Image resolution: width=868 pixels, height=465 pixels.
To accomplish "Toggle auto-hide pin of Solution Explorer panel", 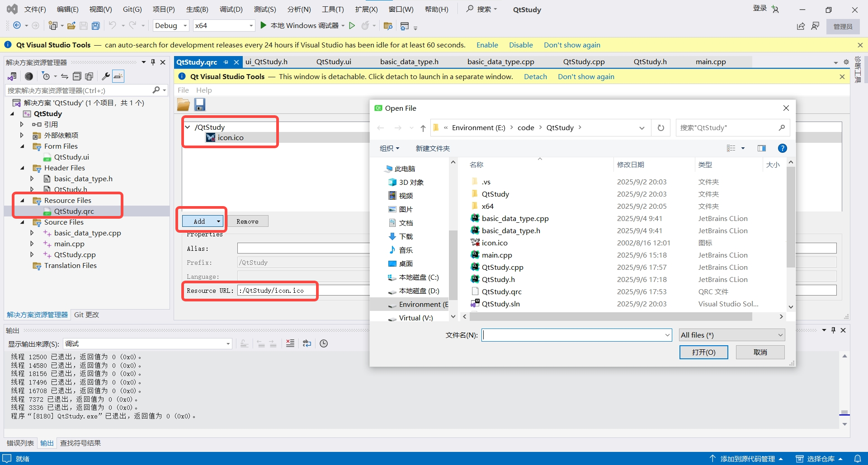I will (x=153, y=62).
